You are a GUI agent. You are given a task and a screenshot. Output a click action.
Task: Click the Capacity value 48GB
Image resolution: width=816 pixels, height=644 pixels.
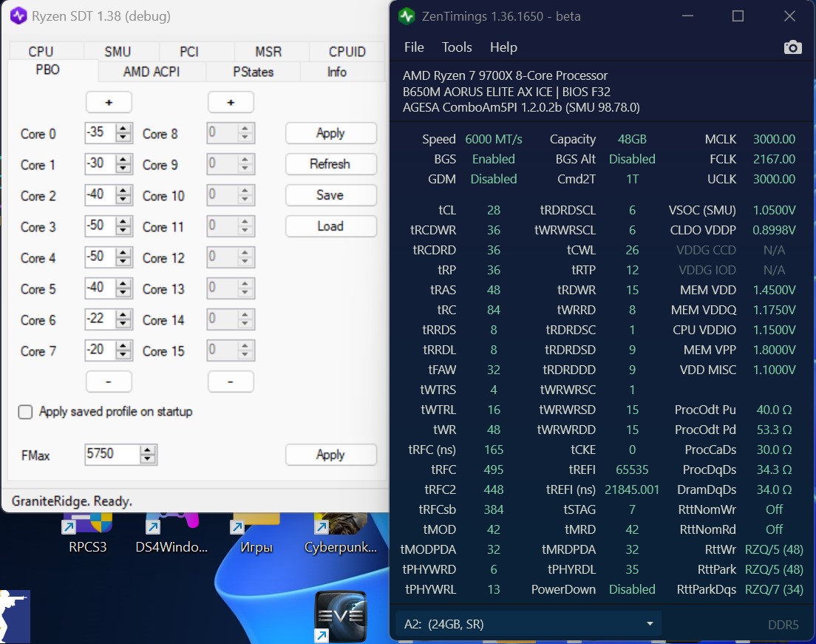coord(632,139)
